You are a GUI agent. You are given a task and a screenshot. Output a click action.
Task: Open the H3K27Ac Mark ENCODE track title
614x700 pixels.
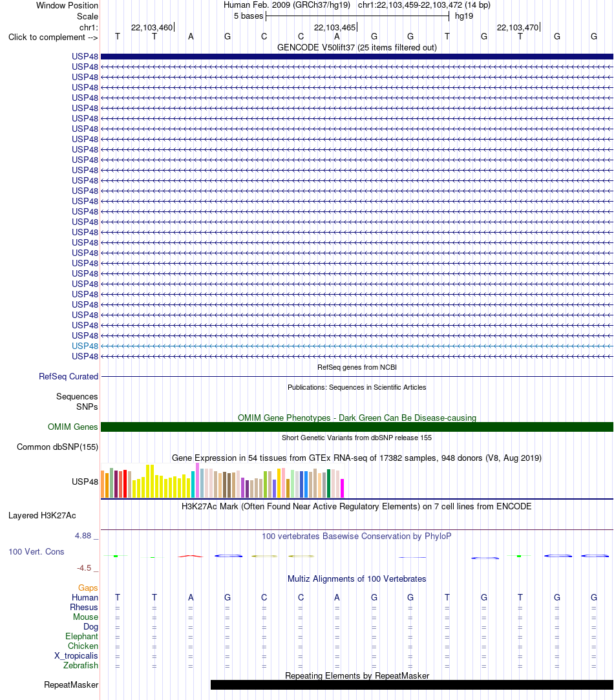pyautogui.click(x=357, y=507)
